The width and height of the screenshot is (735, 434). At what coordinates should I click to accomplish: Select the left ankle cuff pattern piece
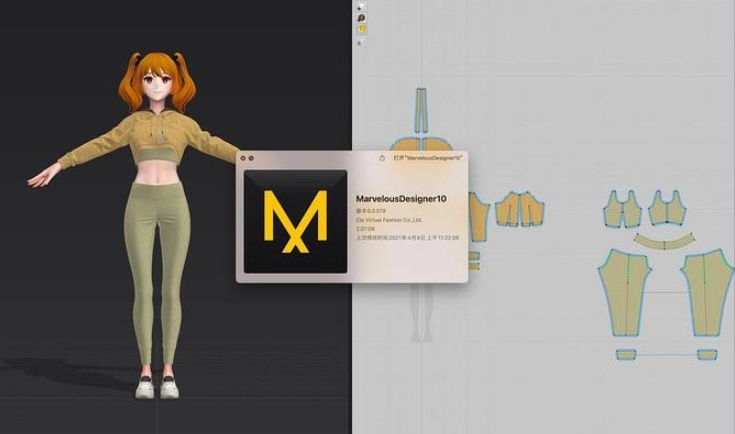[626, 354]
